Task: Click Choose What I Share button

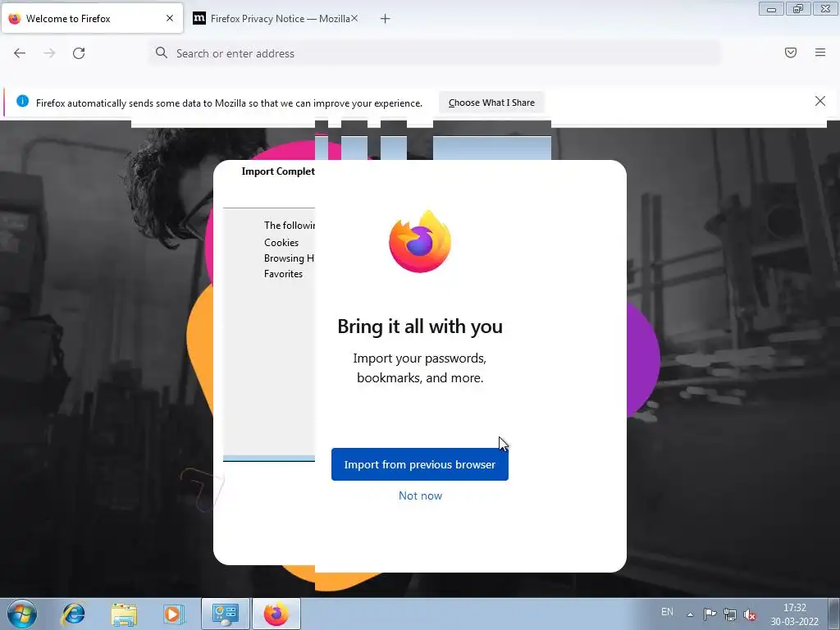Action: click(x=491, y=103)
